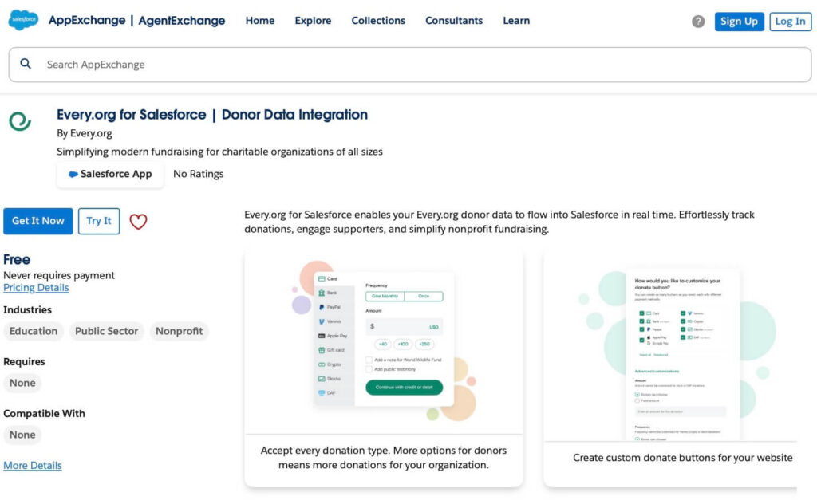Open the More Details link
Screen dimensions: 817x504
[32, 465]
